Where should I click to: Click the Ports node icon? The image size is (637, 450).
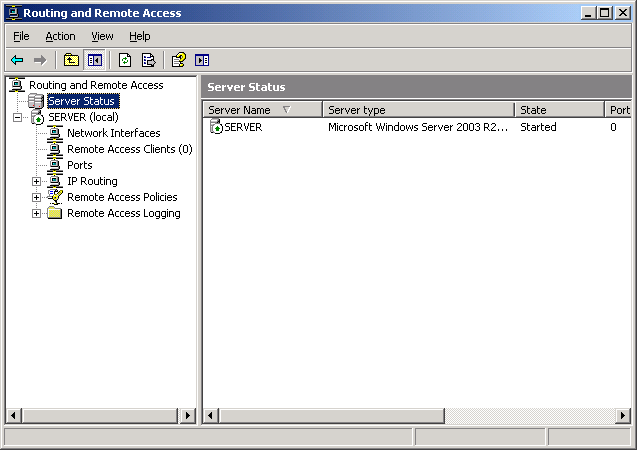tap(55, 165)
